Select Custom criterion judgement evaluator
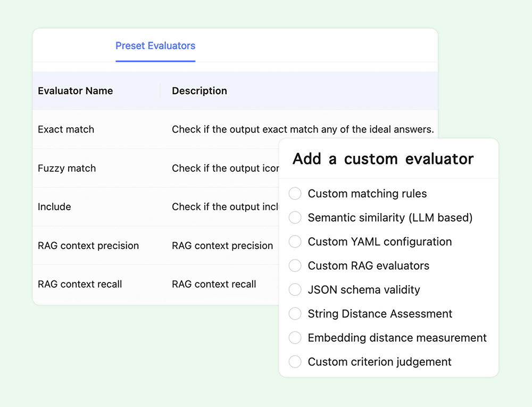This screenshot has height=407, width=532. (x=295, y=361)
